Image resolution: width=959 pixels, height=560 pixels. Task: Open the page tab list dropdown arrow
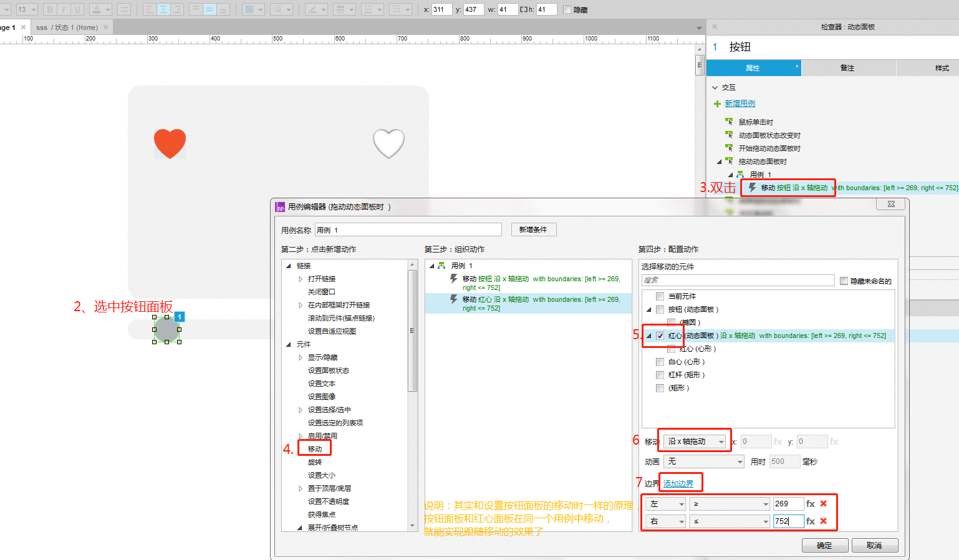pos(699,27)
